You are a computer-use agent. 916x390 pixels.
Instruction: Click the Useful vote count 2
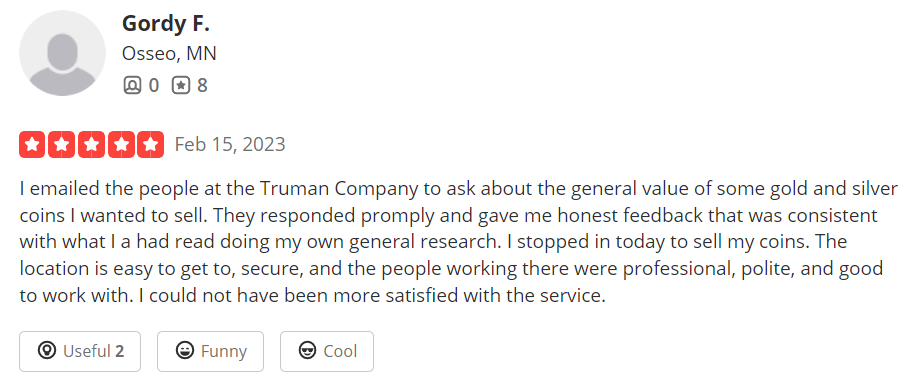(119, 351)
